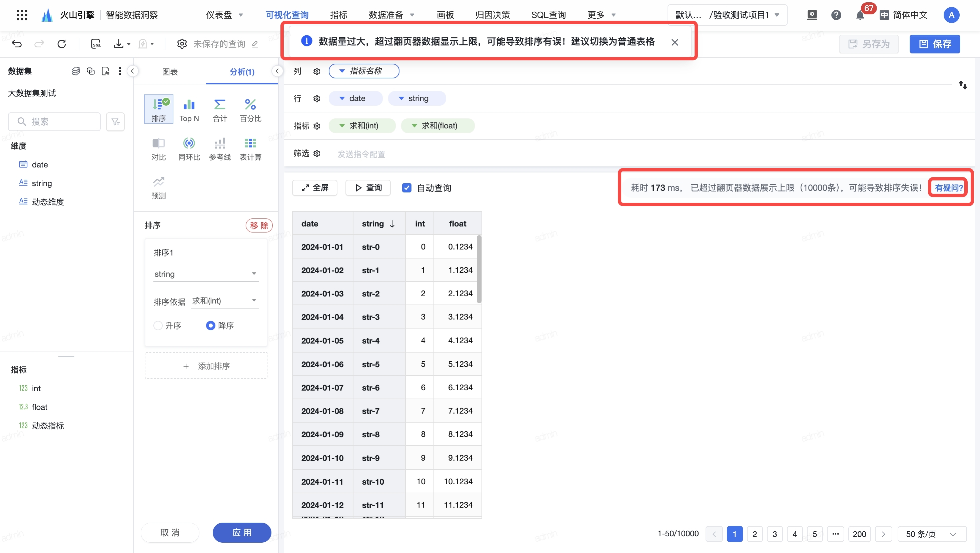The height and width of the screenshot is (553, 980).
Task: Click the 有疑问? help link
Action: [948, 188]
